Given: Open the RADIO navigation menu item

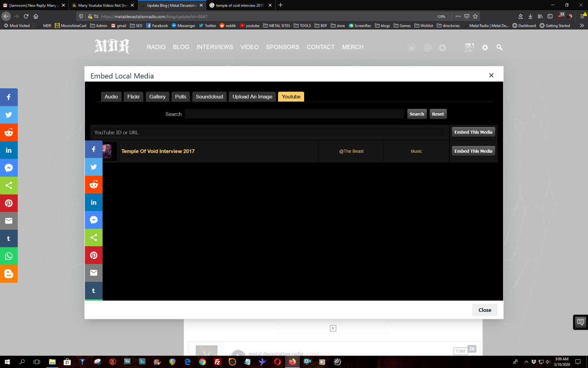Looking at the screenshot, I should click(x=156, y=47).
